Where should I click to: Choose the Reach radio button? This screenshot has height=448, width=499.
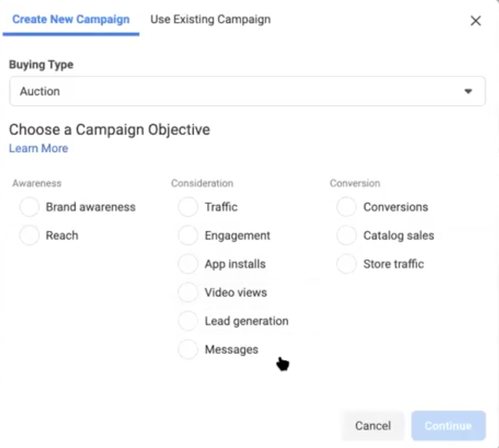(x=30, y=236)
